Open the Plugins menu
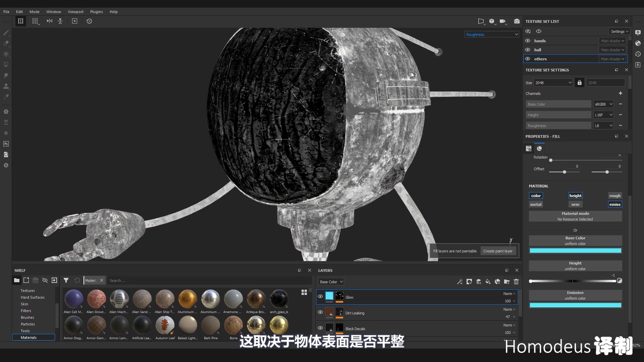The image size is (644, 362). click(x=97, y=12)
